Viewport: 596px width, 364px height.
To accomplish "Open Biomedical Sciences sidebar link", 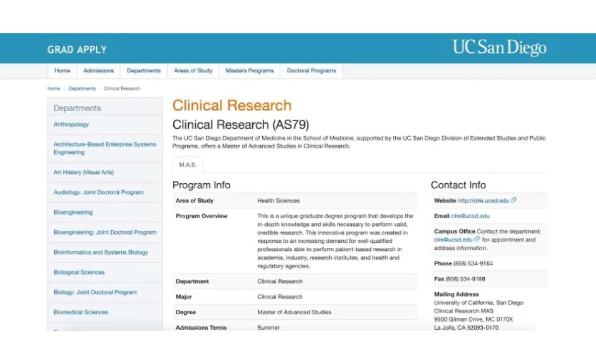I will coord(80,312).
